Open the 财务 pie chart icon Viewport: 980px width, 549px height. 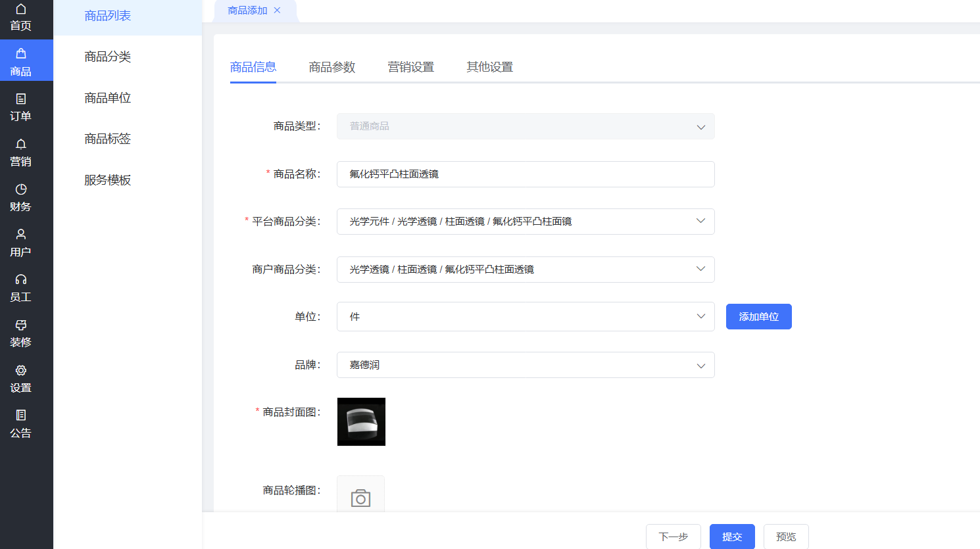tap(20, 189)
